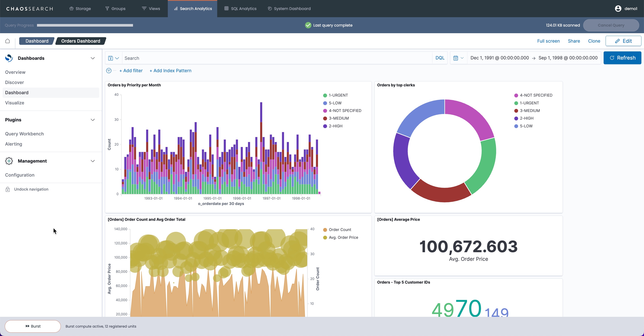Expand the Plugins section chevron
Screen dimensions: 644x336
tap(92, 120)
